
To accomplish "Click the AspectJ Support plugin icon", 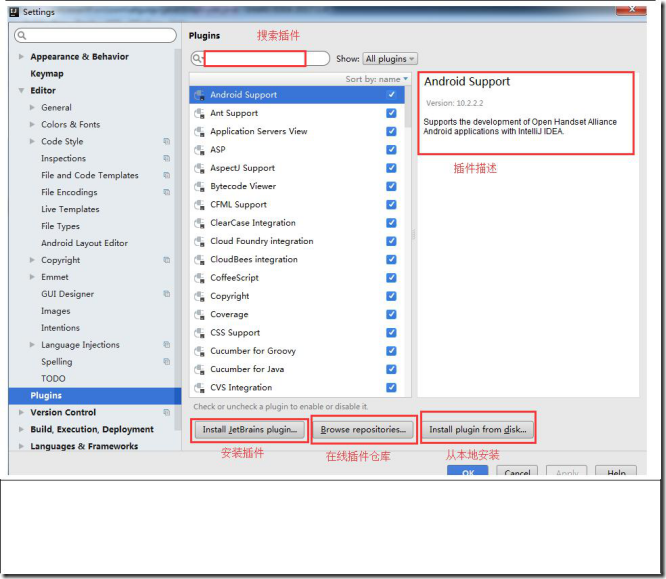I will point(199,168).
